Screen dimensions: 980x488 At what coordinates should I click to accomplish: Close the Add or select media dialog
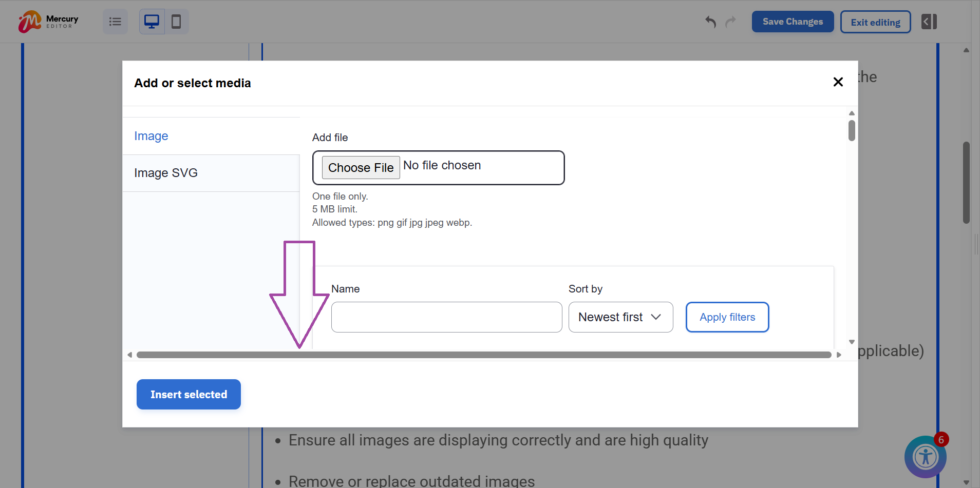(x=838, y=82)
